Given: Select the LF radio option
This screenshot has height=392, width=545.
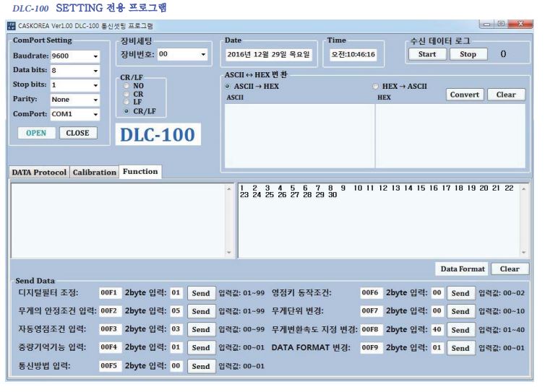Looking at the screenshot, I should (126, 102).
